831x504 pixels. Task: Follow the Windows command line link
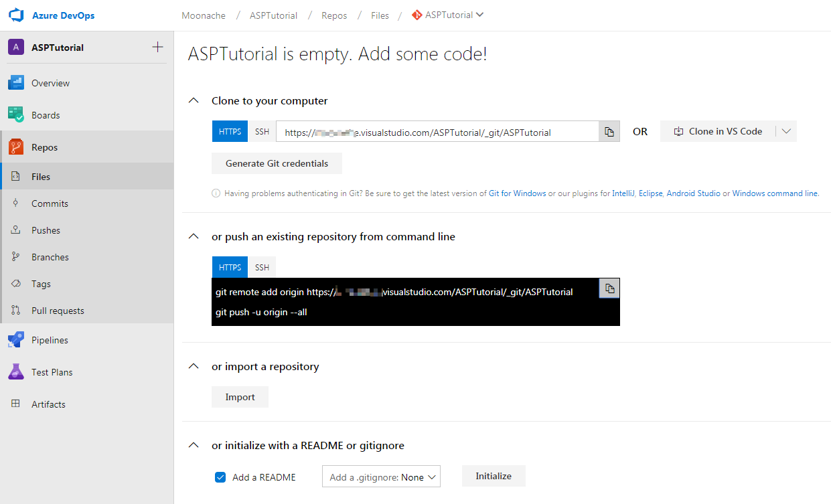[775, 193]
